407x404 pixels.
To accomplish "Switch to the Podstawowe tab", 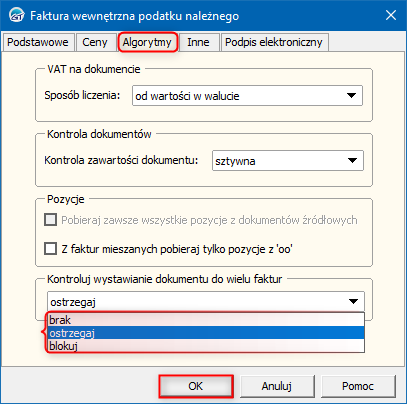I will (x=38, y=42).
